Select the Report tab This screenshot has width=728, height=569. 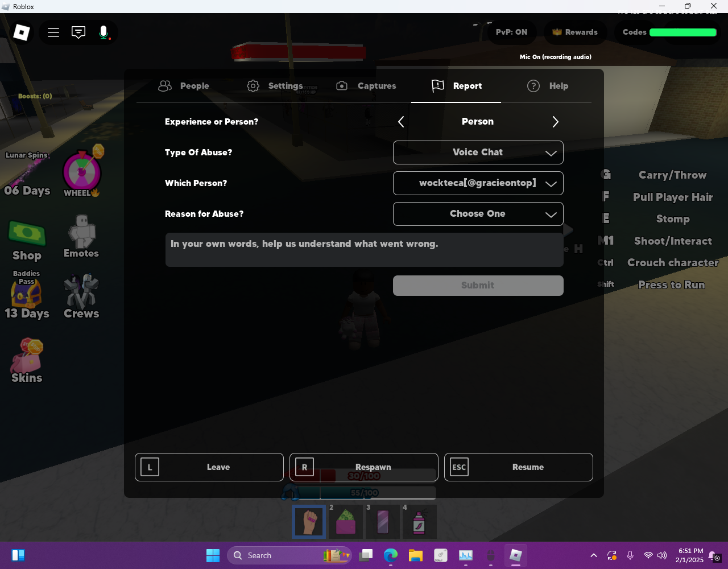(x=456, y=86)
